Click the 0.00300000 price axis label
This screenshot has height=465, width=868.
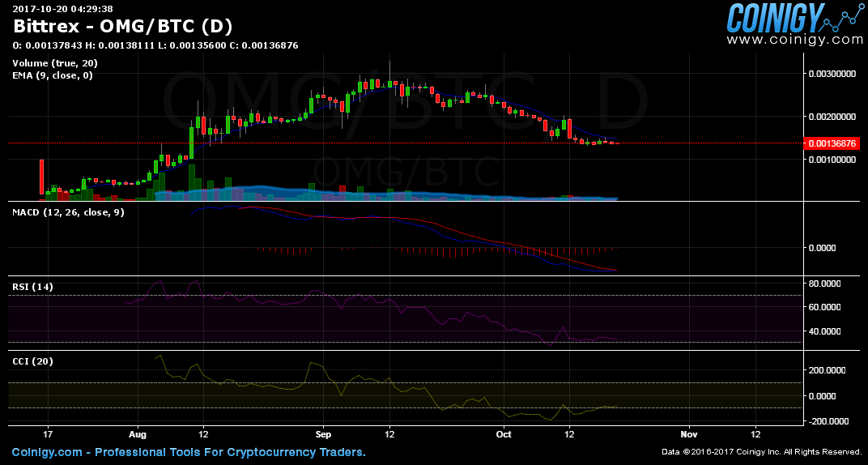[x=832, y=74]
